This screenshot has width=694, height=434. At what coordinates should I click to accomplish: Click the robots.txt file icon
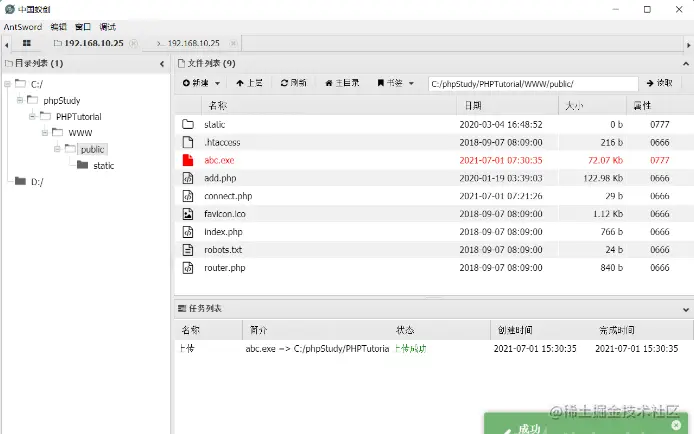point(188,250)
